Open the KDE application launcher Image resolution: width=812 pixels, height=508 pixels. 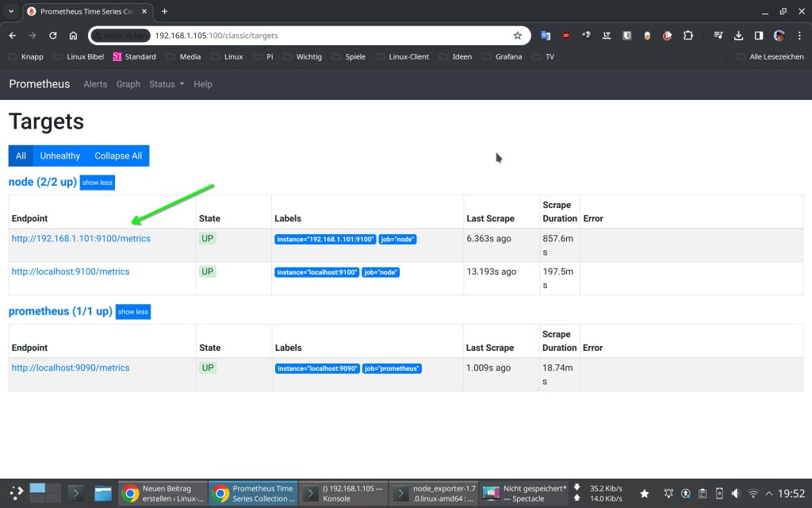point(16,493)
